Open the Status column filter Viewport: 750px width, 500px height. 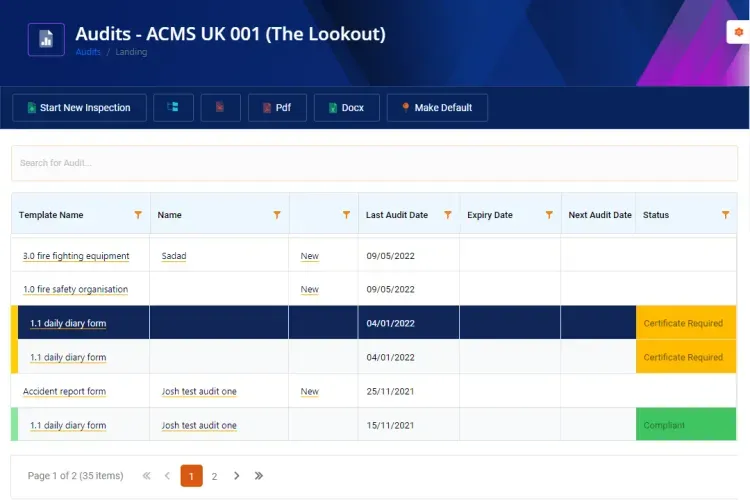(726, 215)
